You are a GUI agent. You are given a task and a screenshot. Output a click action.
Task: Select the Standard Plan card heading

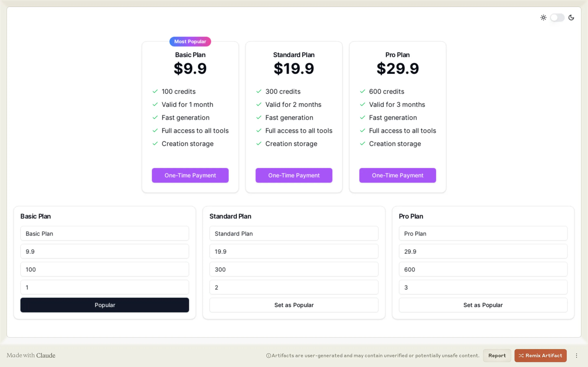(x=294, y=55)
